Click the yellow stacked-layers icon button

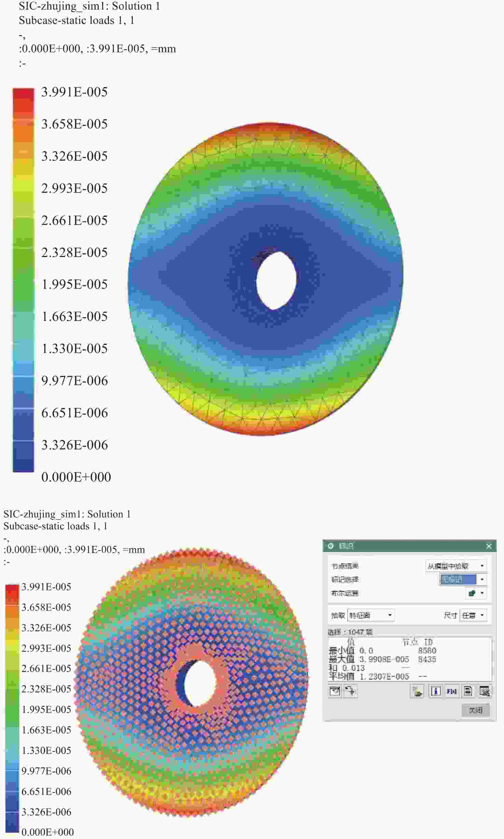tap(417, 691)
